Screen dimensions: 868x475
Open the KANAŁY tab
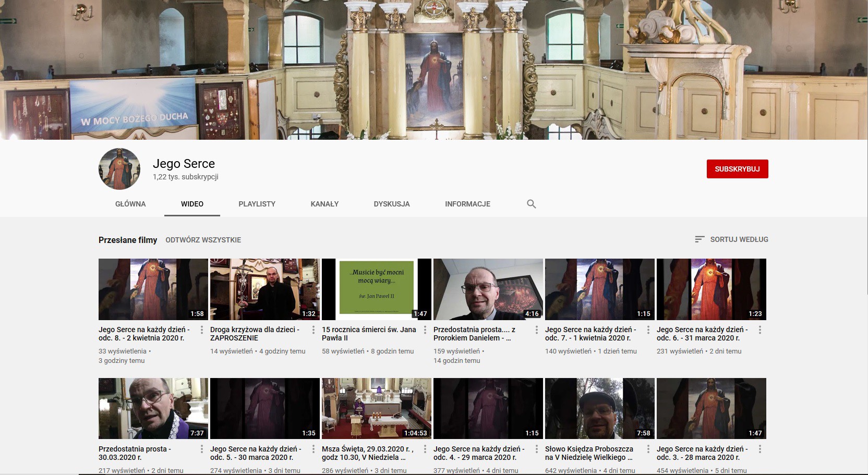[325, 204]
